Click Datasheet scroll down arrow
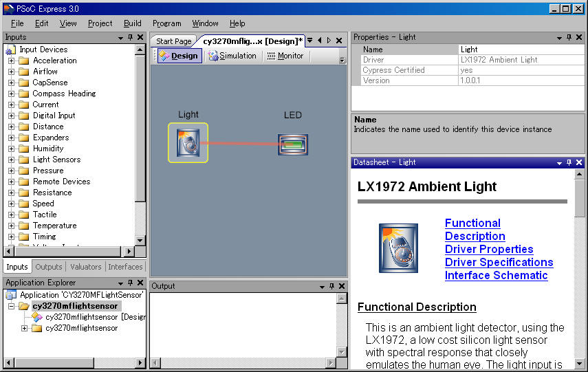The height and width of the screenshot is (372, 588). pos(580,364)
